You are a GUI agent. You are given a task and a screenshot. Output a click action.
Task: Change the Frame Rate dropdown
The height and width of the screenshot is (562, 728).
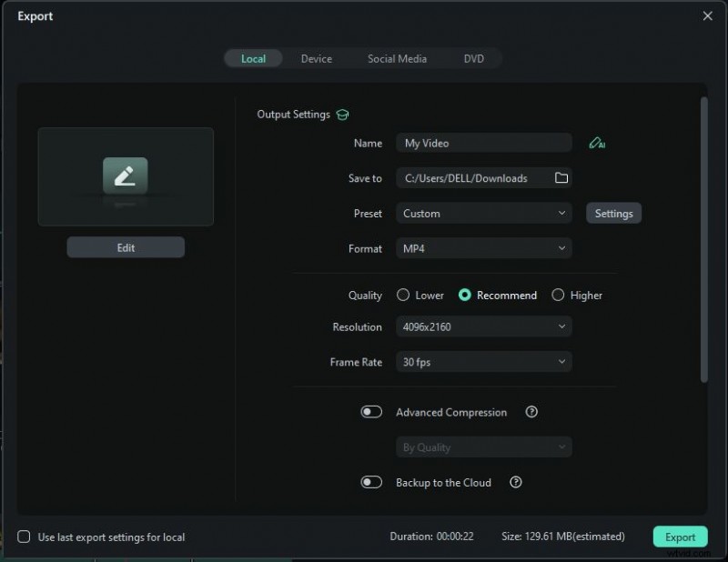pyautogui.click(x=483, y=362)
